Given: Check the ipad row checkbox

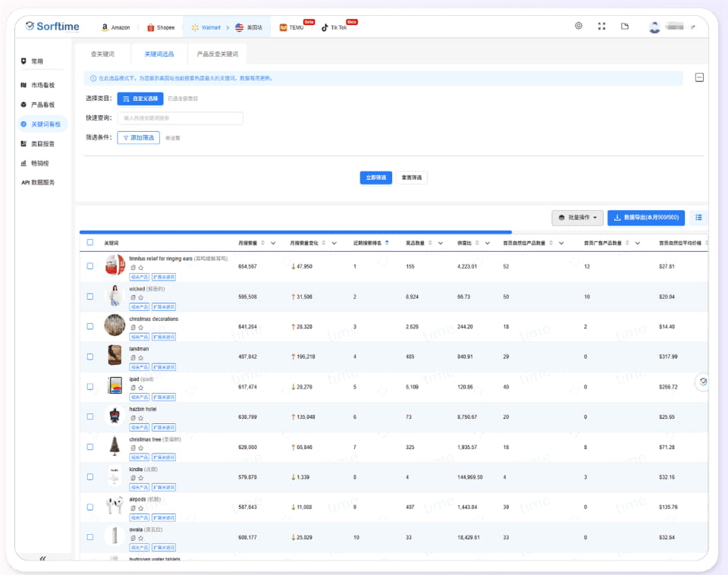Looking at the screenshot, I should 90,386.
